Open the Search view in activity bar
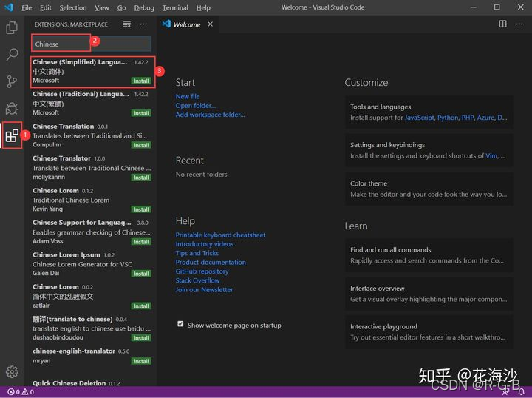The image size is (532, 398). coord(12,54)
